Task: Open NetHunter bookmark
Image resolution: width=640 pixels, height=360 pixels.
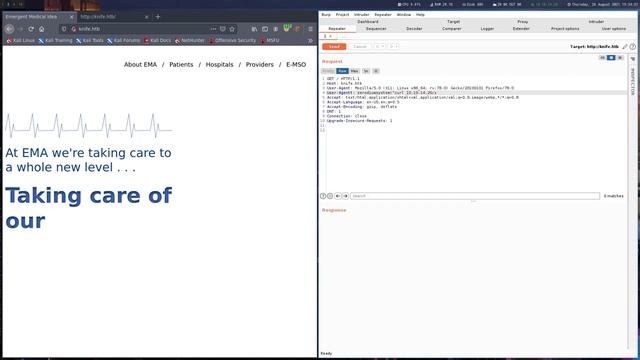Action: [190, 40]
